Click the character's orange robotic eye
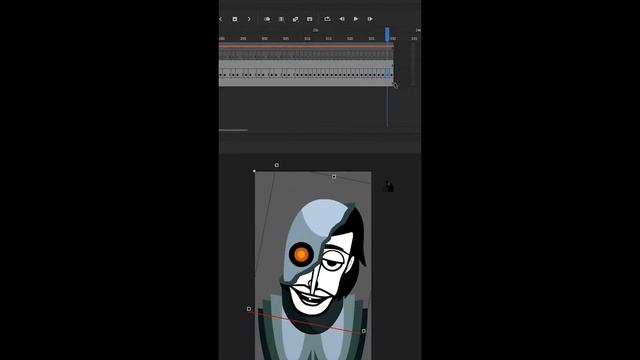This screenshot has height=360, width=640. [x=301, y=254]
